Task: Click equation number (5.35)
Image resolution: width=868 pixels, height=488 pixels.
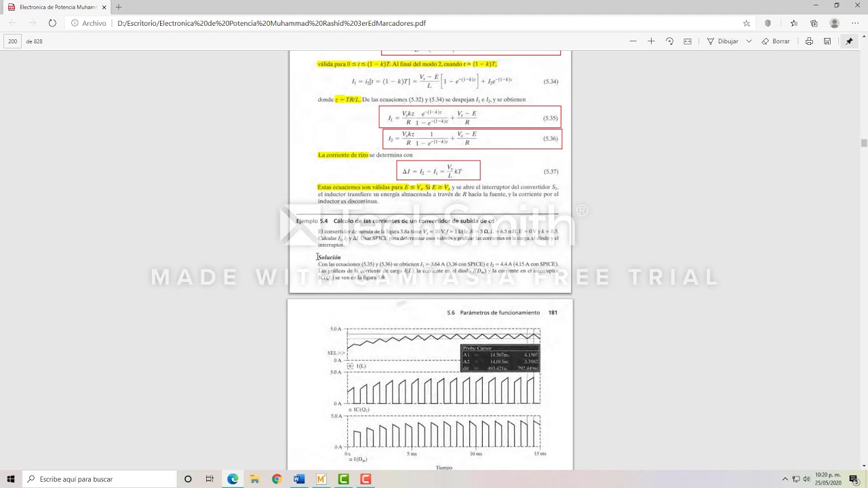Action: [x=551, y=118]
